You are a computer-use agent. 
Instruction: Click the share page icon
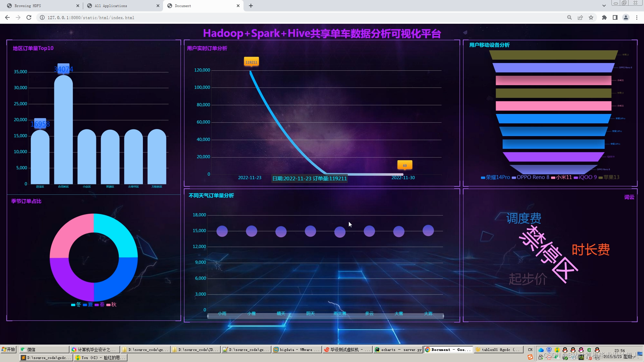coord(580,17)
